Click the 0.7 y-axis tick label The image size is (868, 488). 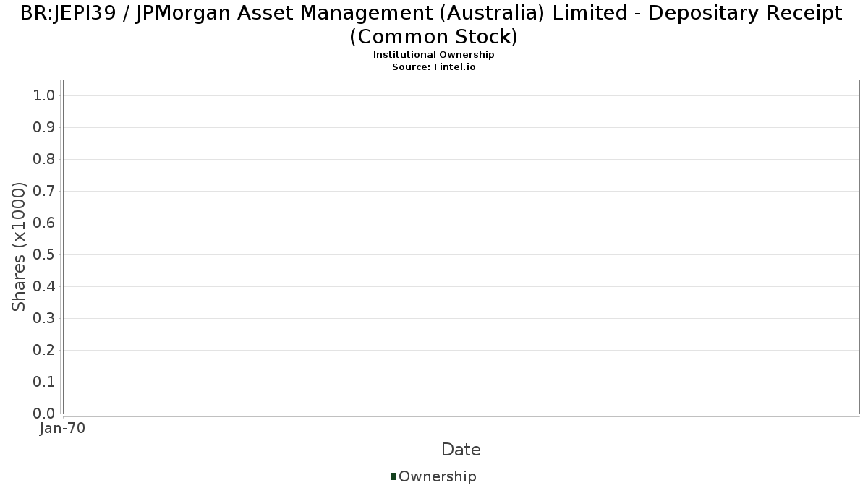[x=44, y=192]
